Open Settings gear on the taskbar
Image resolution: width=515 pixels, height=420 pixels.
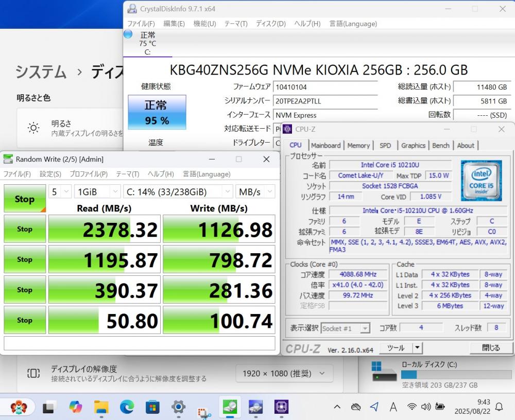coord(178,407)
